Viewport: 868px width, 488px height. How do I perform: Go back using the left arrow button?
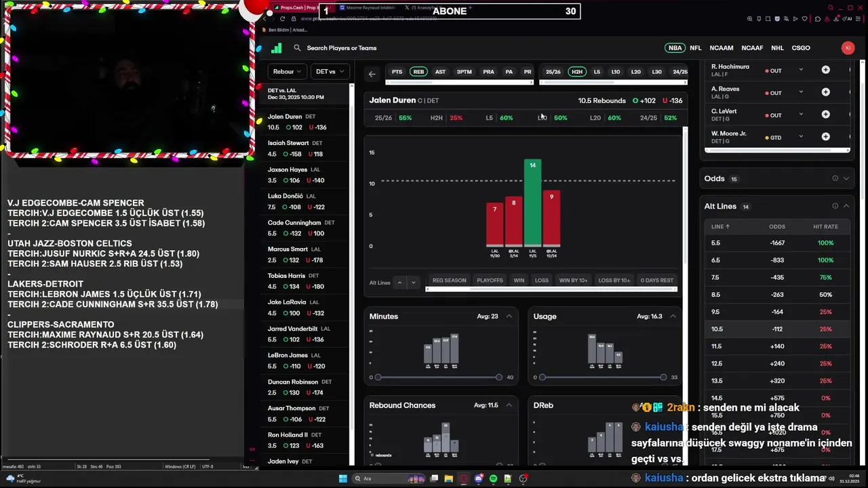[372, 74]
